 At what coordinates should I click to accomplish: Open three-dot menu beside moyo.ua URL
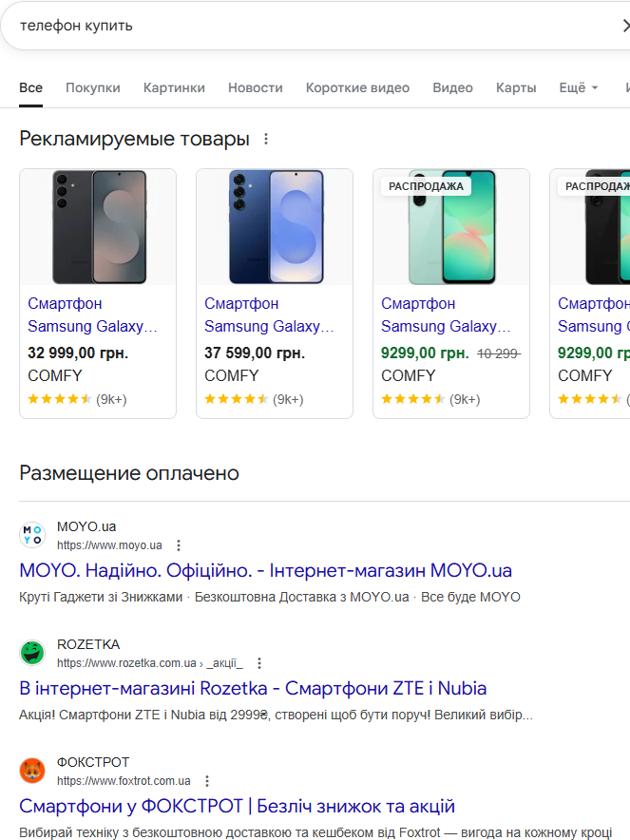pyautogui.click(x=179, y=545)
